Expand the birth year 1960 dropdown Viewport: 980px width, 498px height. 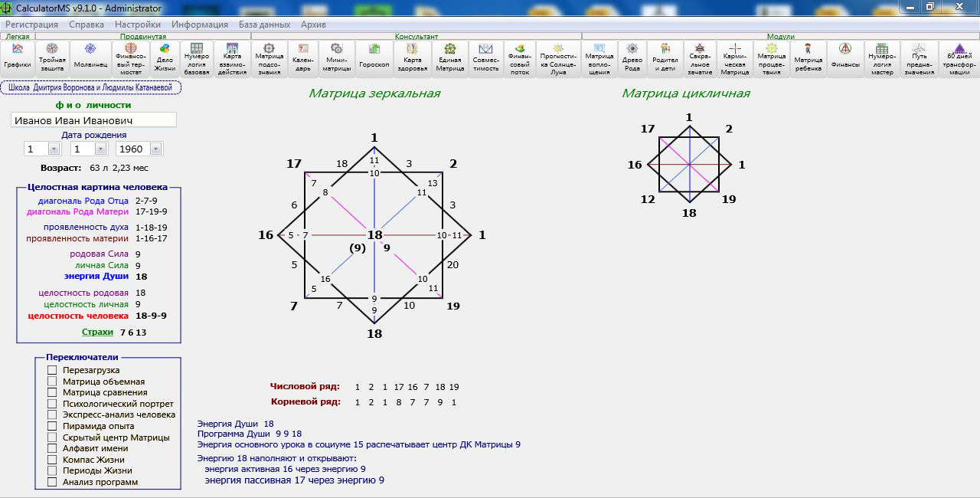coord(155,149)
